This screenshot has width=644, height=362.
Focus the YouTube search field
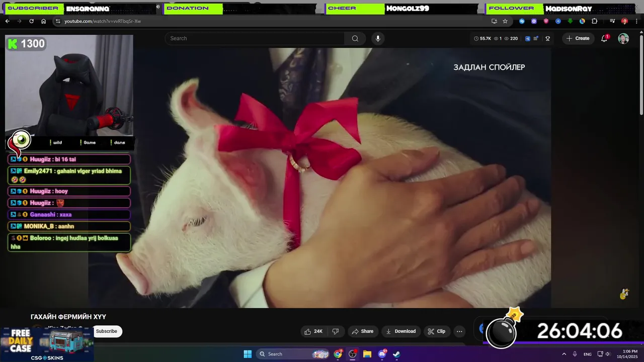255,38
